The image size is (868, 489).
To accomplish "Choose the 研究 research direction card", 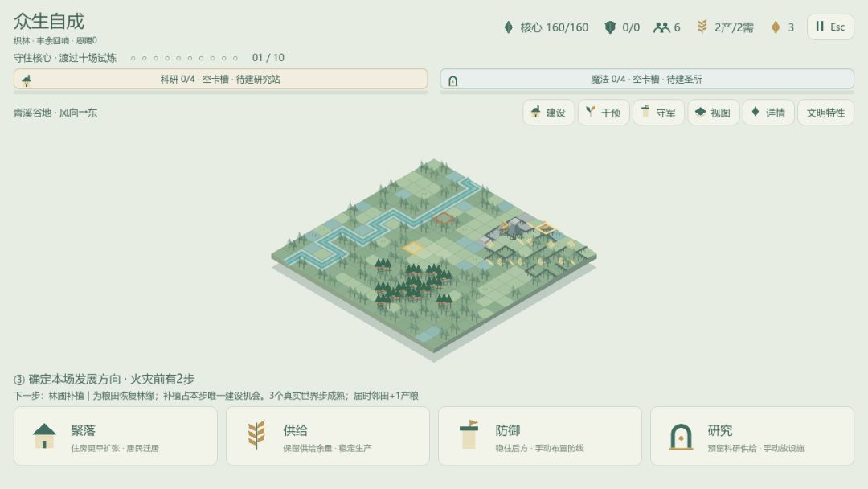I will pyautogui.click(x=752, y=436).
